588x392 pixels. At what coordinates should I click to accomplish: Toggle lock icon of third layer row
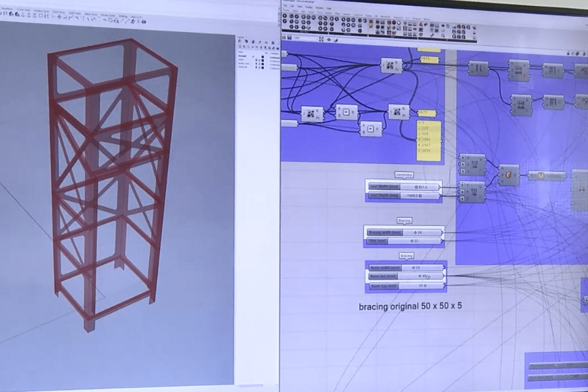[261, 64]
